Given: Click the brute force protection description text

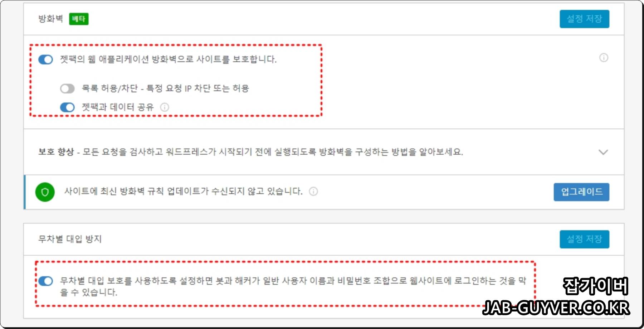Looking at the screenshot, I should [x=293, y=286].
